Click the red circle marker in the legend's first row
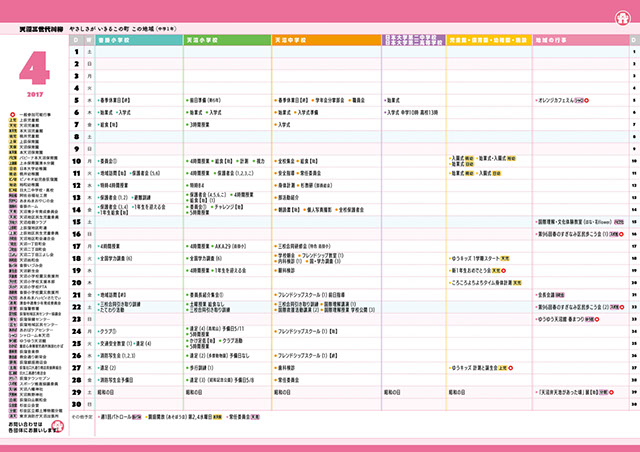The image size is (640, 452). pos(13,115)
